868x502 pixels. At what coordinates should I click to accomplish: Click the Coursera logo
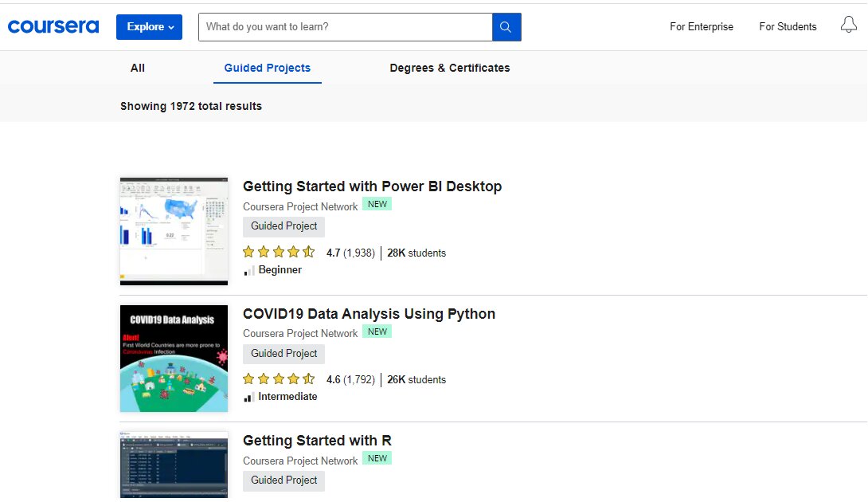[x=53, y=25]
